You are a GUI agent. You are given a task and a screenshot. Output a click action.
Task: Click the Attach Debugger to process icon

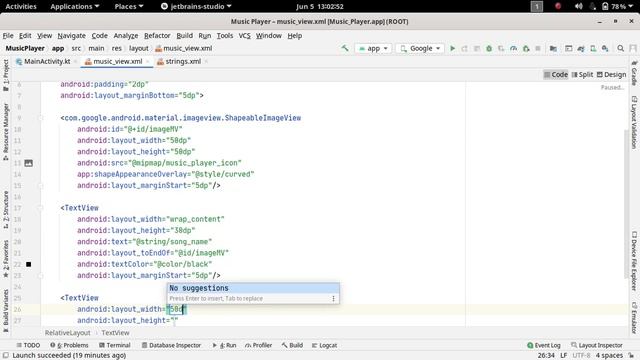pyautogui.click(x=526, y=48)
